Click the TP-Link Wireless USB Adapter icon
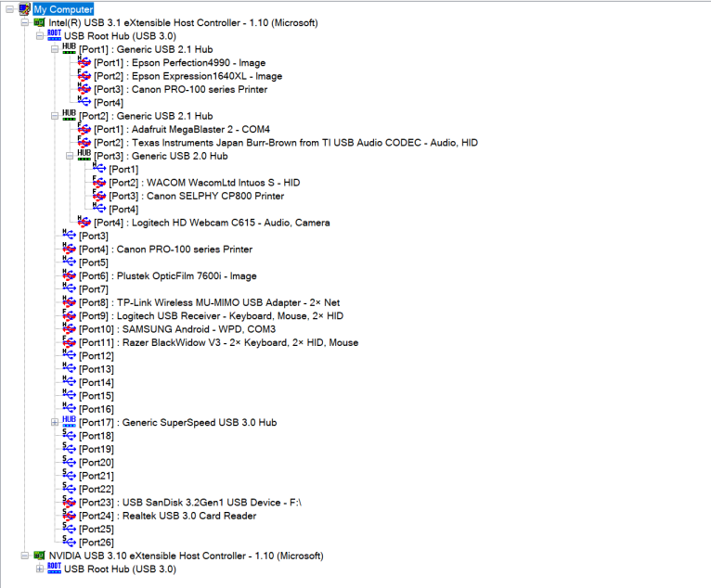The width and height of the screenshot is (711, 588). tap(69, 301)
